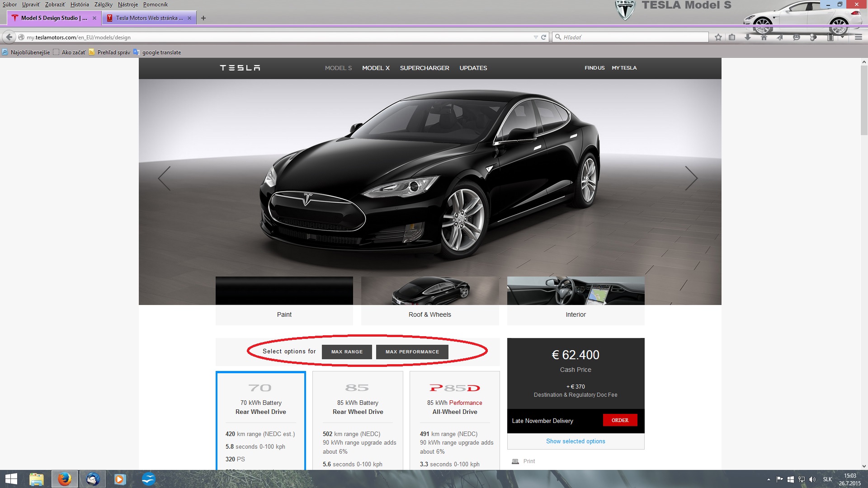Click the Hľadať search field
The height and width of the screenshot is (488, 868).
click(x=630, y=37)
